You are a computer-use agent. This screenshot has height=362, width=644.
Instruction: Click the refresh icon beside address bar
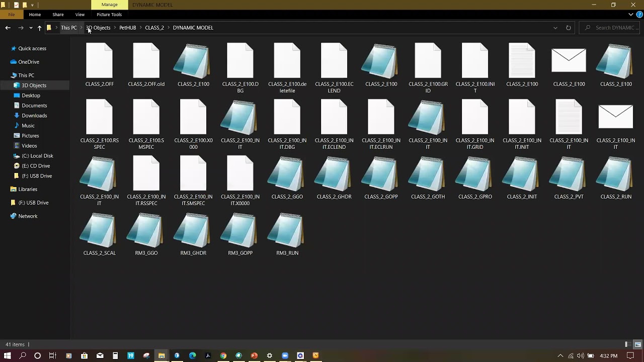(x=569, y=28)
